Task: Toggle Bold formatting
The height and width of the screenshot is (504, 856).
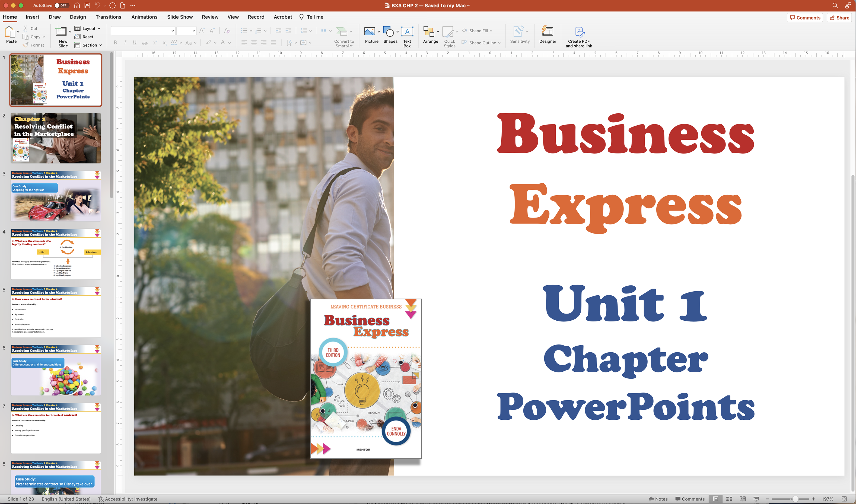Action: 115,43
